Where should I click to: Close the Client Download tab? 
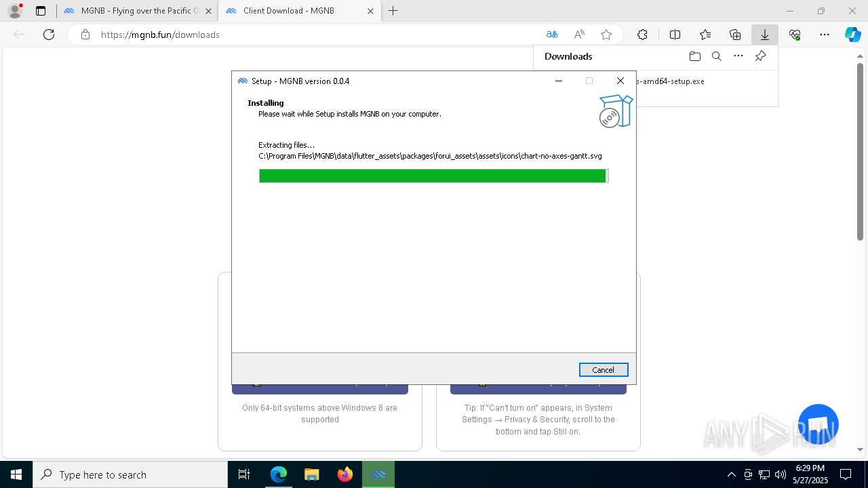click(370, 11)
